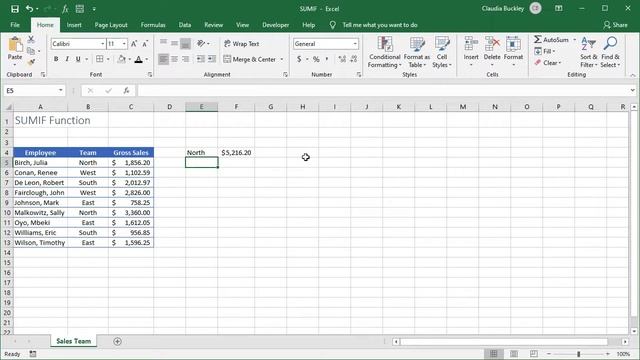Viewport: 640px width, 360px height.
Task: Open the Name Box dropdown arrow
Action: (x=60, y=91)
